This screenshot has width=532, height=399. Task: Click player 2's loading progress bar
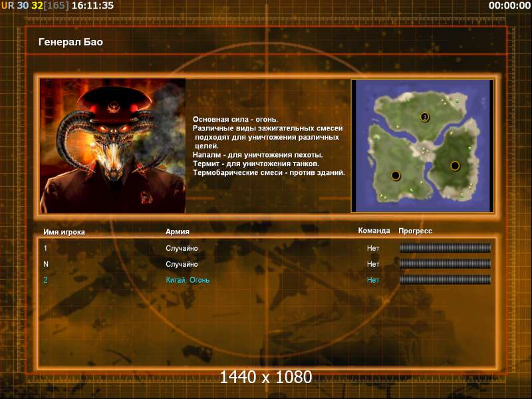445,280
